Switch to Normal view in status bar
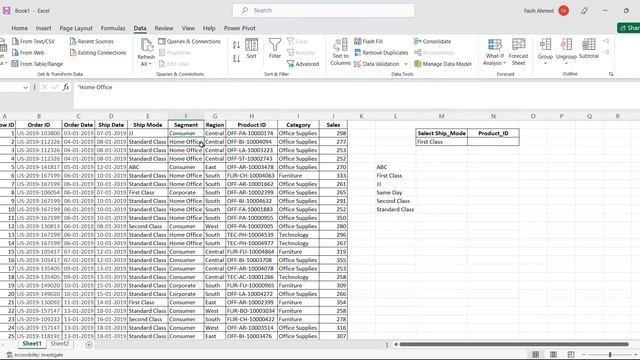 point(536,354)
